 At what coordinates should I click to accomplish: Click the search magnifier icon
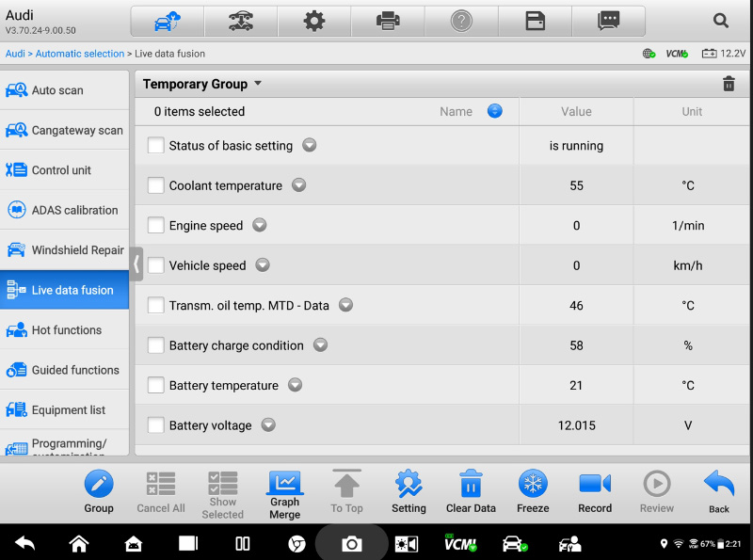721,22
